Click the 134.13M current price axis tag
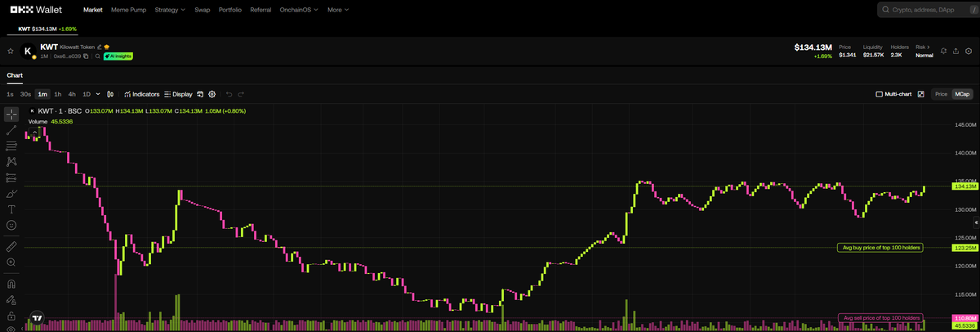980x332 pixels. point(964,186)
